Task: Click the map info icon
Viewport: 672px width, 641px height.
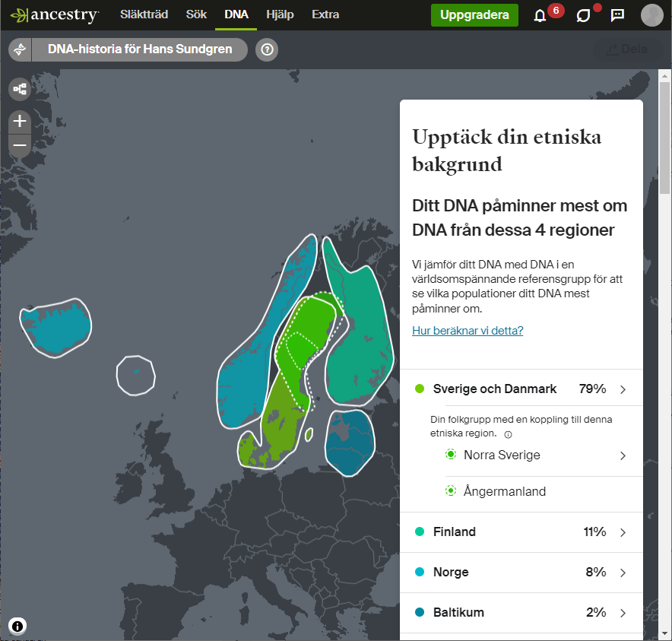Action: 17,626
